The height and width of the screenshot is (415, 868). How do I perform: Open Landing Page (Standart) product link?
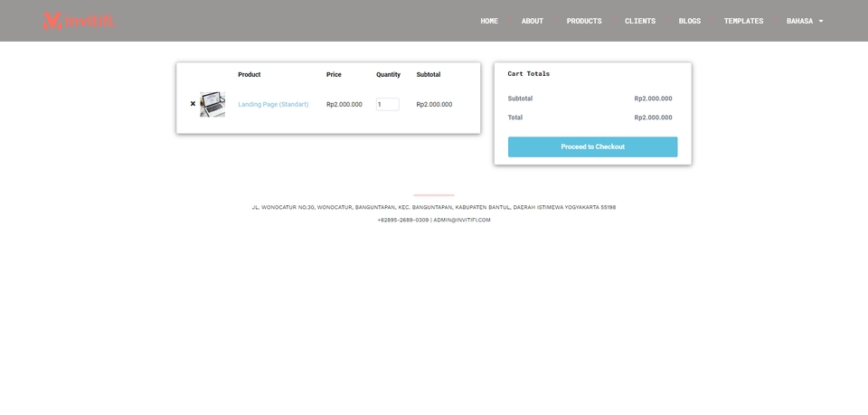click(273, 104)
